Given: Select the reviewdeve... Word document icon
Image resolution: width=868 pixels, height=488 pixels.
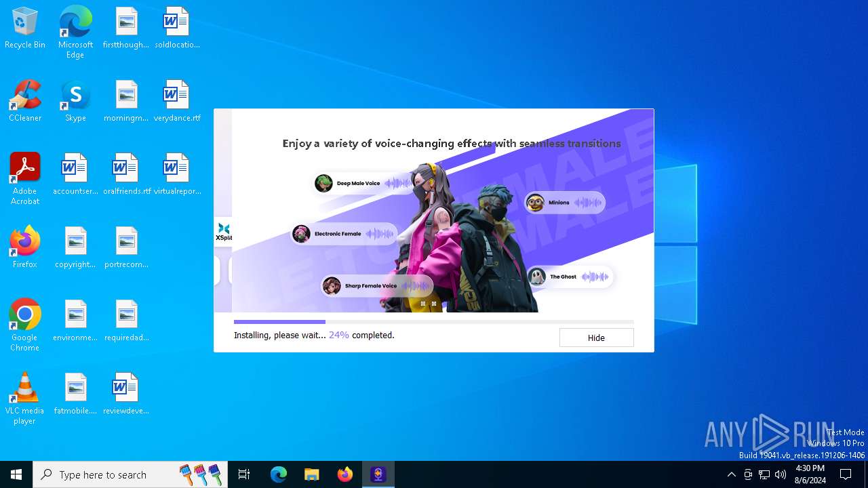Looking at the screenshot, I should click(x=126, y=394).
